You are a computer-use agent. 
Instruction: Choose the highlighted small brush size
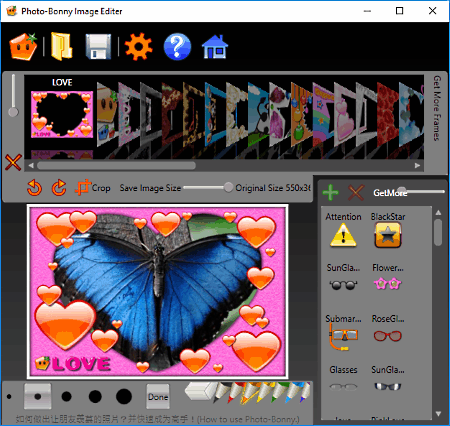pos(37,396)
